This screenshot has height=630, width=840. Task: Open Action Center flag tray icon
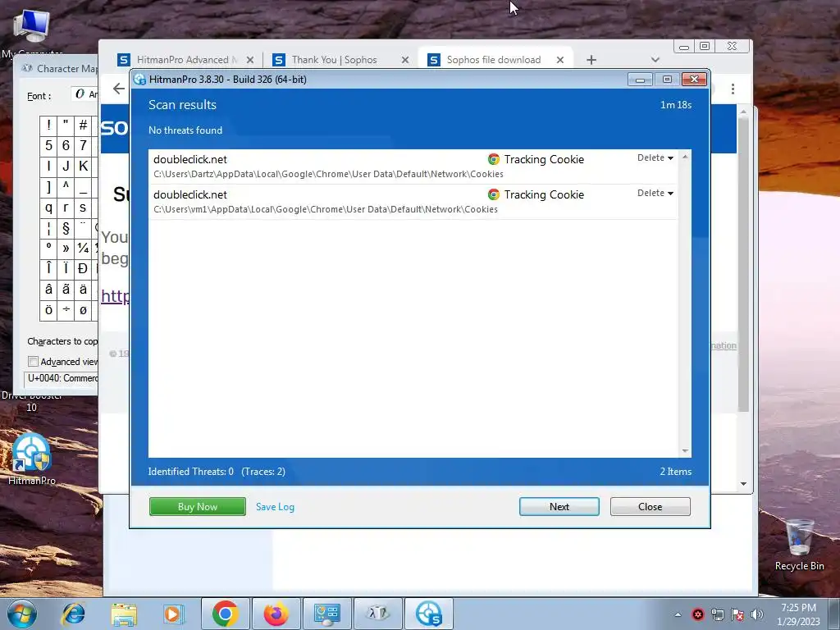click(737, 614)
